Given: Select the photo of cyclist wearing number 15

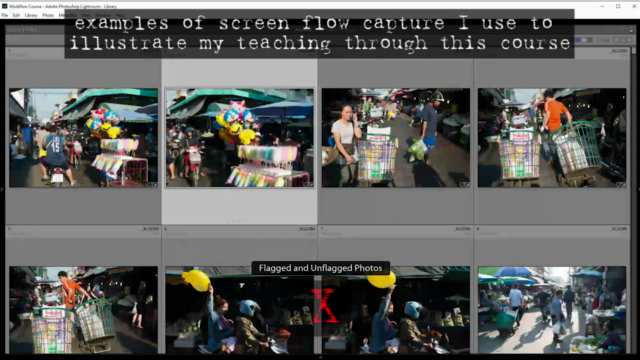Looking at the screenshot, I should pos(83,138).
